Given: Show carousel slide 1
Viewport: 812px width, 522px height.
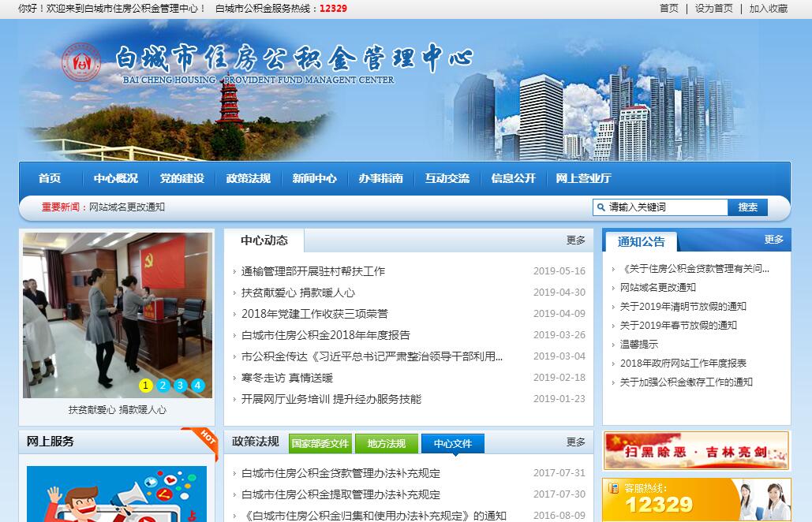Looking at the screenshot, I should (145, 385).
